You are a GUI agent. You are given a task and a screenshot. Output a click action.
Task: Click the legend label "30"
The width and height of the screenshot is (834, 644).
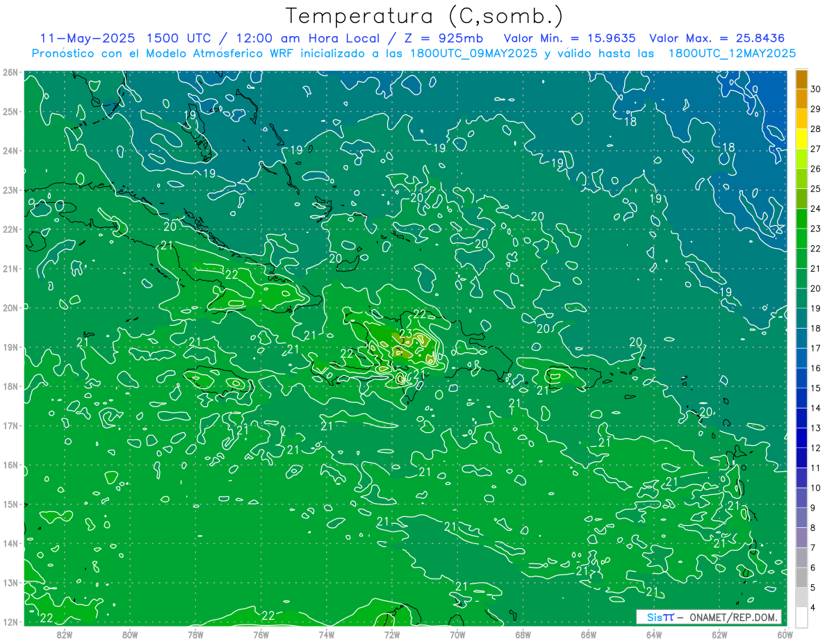pyautogui.click(x=816, y=90)
